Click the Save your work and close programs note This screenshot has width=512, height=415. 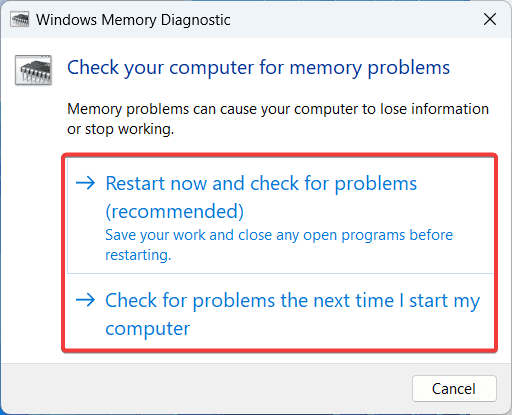[279, 245]
